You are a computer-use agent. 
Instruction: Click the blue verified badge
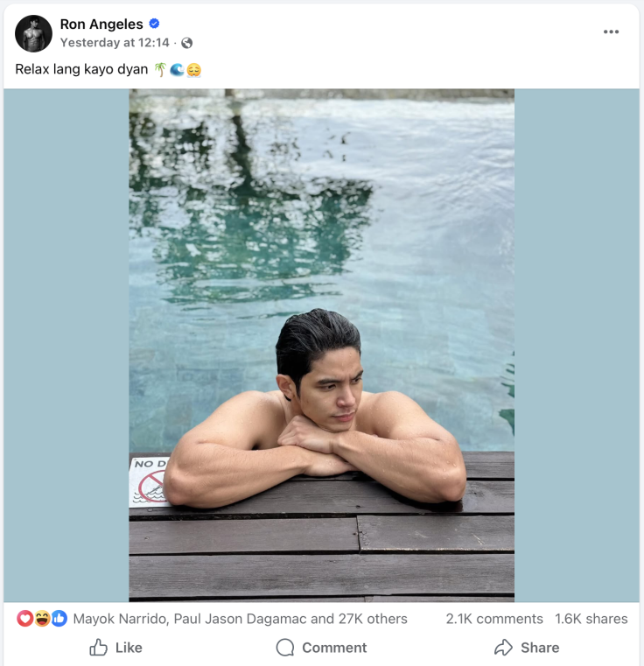155,24
